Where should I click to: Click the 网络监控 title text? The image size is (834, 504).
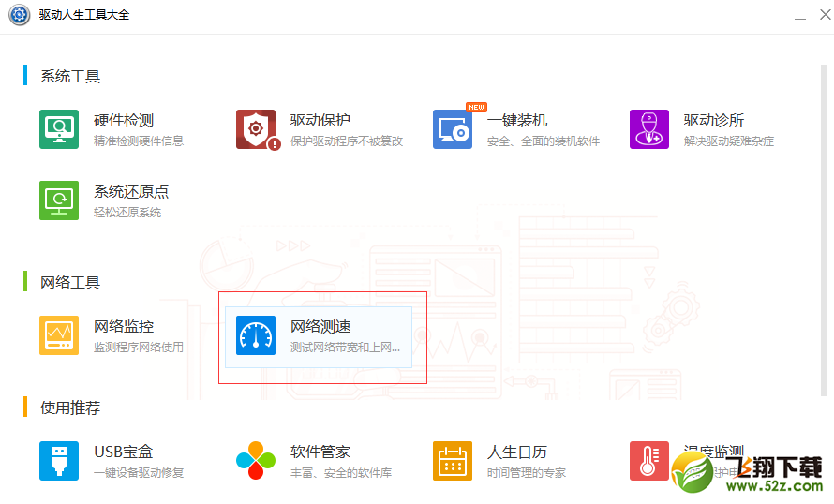point(124,327)
